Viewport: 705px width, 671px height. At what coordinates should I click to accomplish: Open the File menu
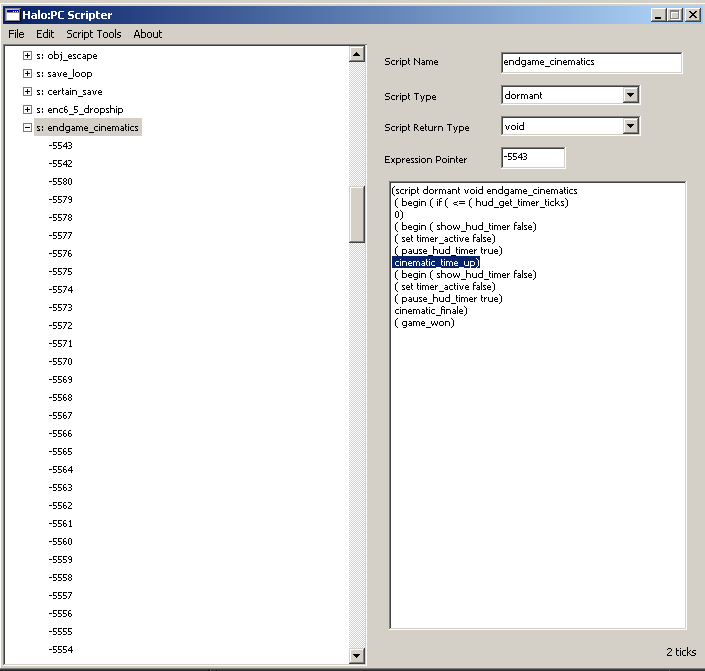point(16,34)
